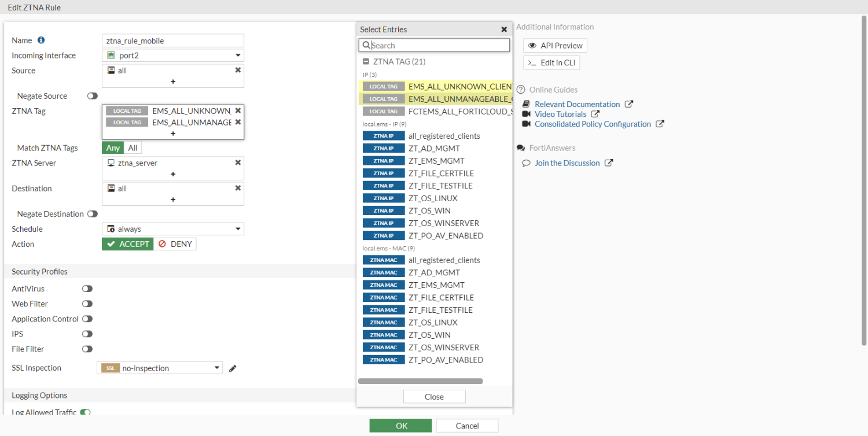
Task: Open the Video Tutorials link
Action: pyautogui.click(x=560, y=114)
